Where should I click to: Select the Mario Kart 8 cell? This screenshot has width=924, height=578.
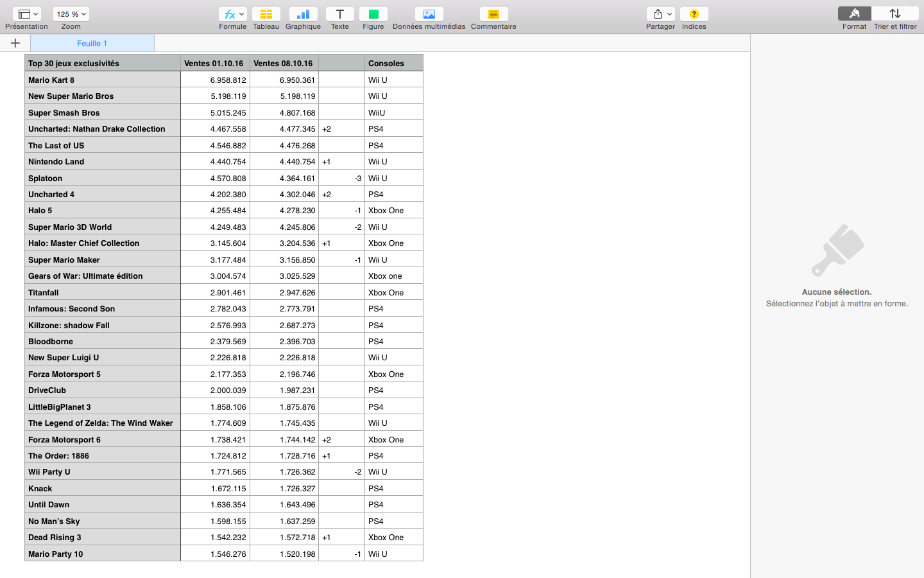tap(103, 80)
